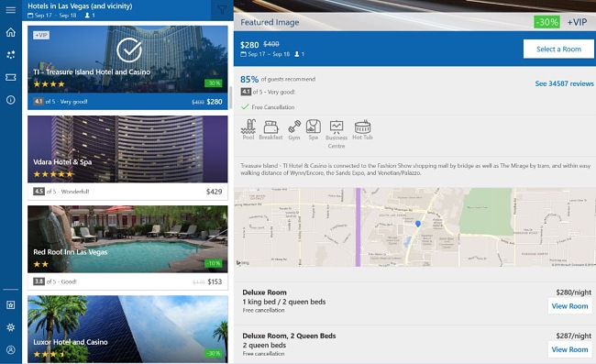
Task: Open the rewards star icon in sidebar
Action: click(x=11, y=304)
